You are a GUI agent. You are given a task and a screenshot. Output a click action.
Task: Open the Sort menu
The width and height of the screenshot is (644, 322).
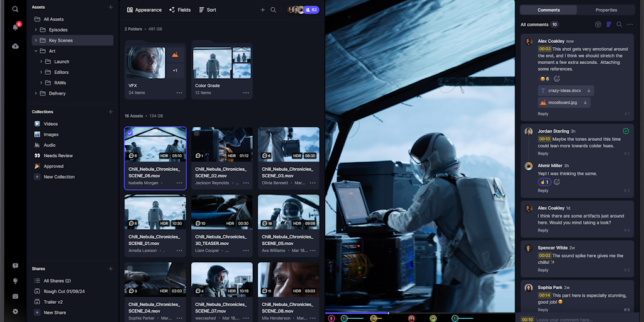point(208,10)
